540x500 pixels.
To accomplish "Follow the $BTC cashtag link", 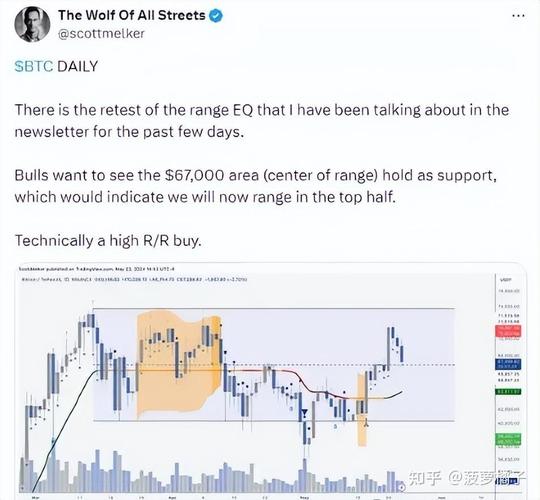I will coord(34,66).
